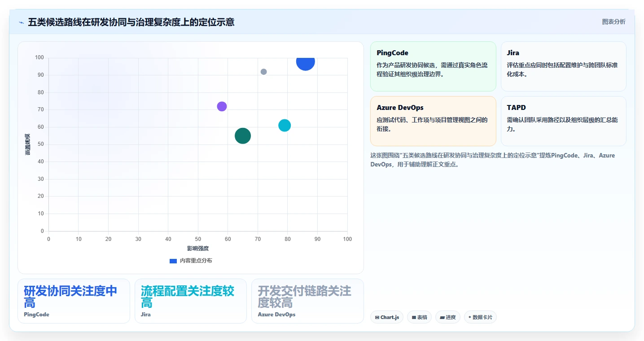Image resolution: width=644 pixels, height=341 pixels.
Task: Open the TAPD description card
Action: 563,121
